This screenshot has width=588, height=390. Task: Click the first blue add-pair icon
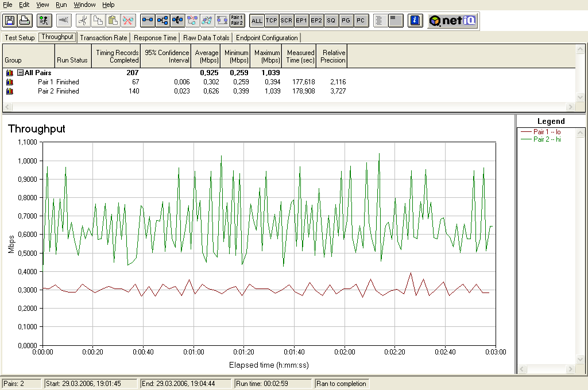click(148, 21)
